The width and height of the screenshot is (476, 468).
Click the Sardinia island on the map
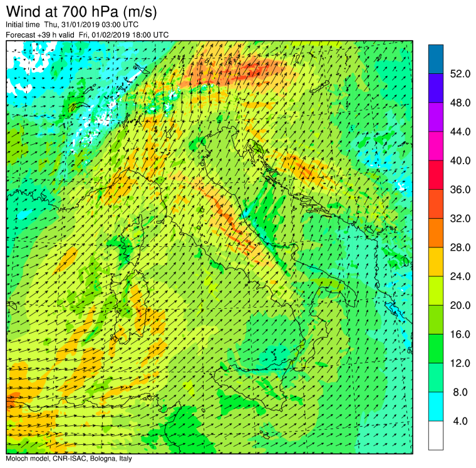(129, 307)
